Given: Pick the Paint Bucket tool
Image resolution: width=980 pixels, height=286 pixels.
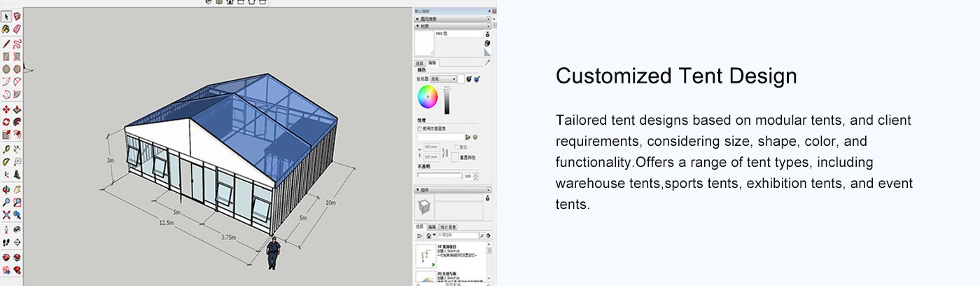Looking at the screenshot, I should tap(6, 29).
